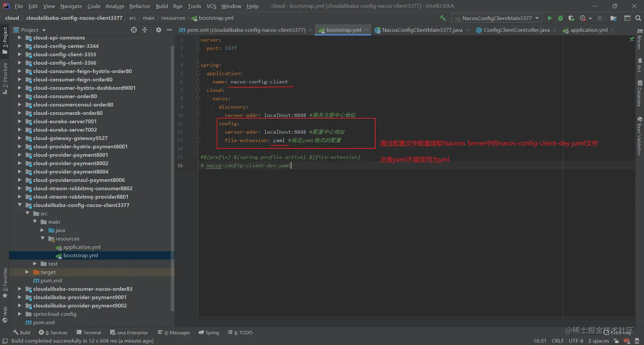The image size is (644, 345).
Task: Expand the cloud-gateway-gateway9527 module
Action: 19,138
